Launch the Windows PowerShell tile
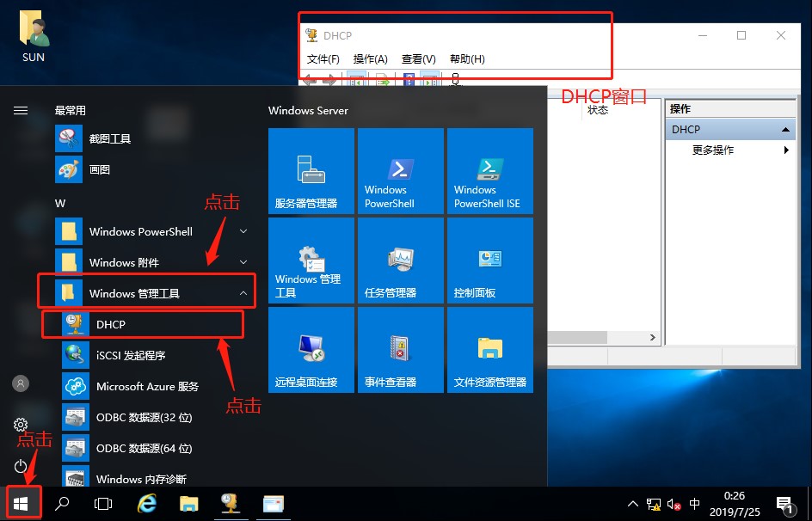Screen dimensions: 812x521 (401, 171)
